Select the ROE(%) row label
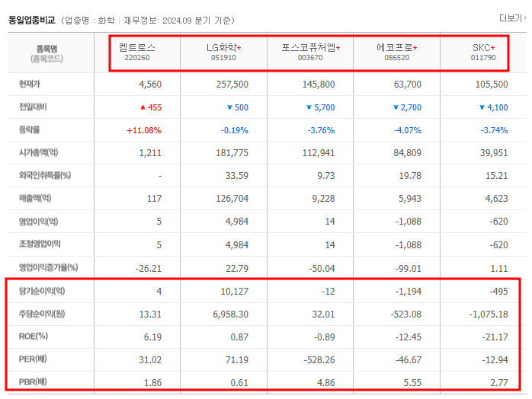The height and width of the screenshot is (399, 532). pyautogui.click(x=34, y=337)
